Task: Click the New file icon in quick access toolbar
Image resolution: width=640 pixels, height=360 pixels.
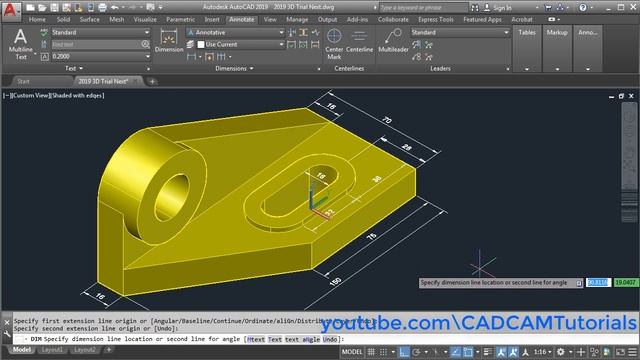Action: pos(30,7)
